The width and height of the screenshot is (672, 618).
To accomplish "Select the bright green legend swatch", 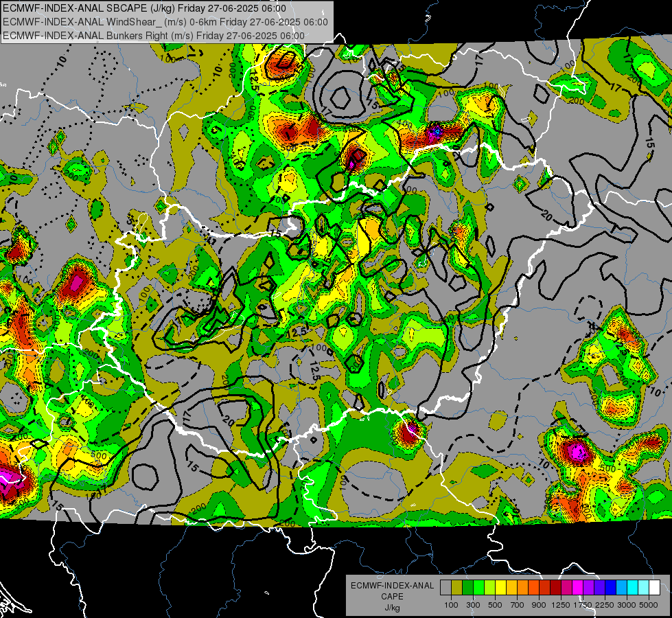I will pos(478,588).
